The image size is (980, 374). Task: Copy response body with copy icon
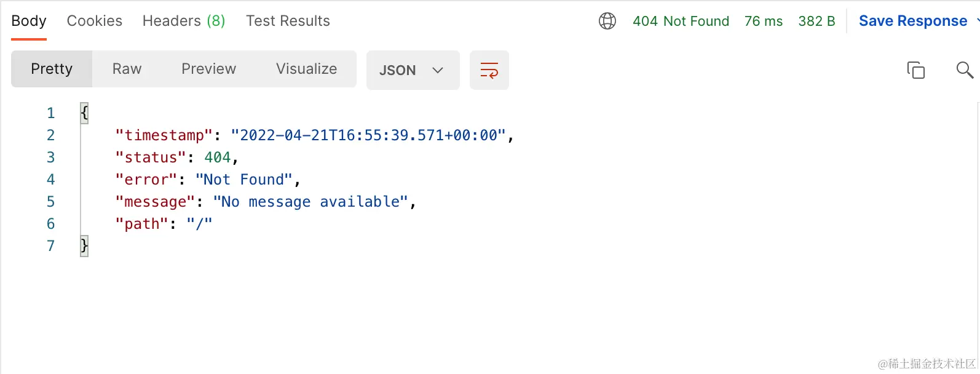[916, 70]
